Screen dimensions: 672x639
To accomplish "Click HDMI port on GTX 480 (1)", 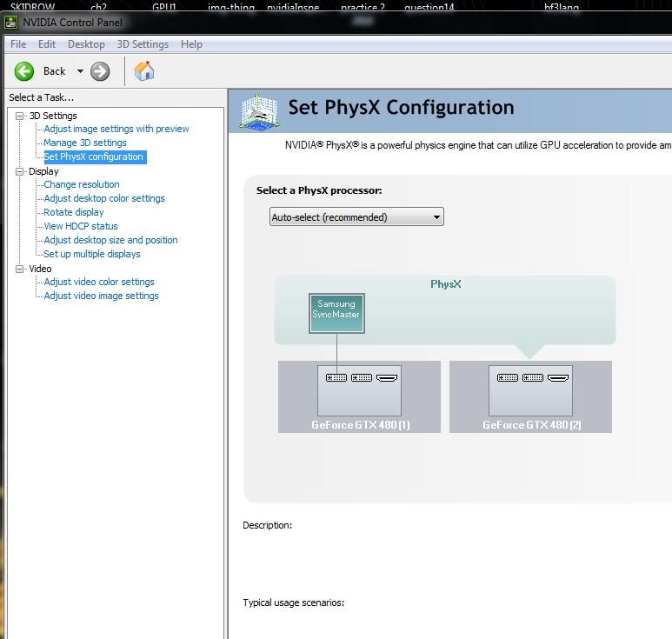I will (387, 377).
